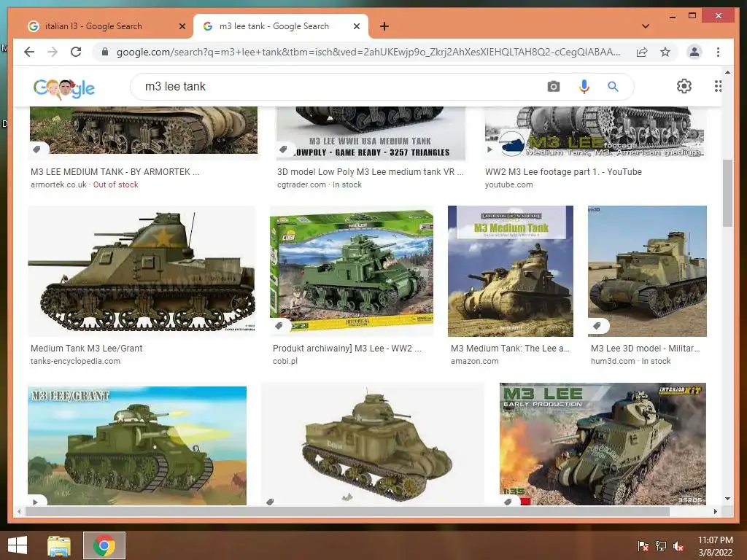
Task: Select Armortek M3 Lee tank photo
Action: 144,131
